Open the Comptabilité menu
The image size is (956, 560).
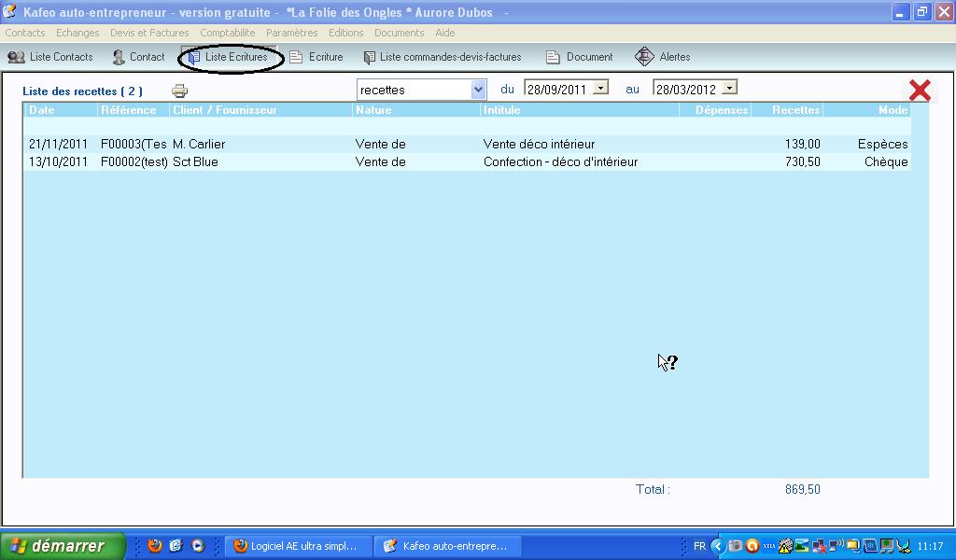(x=228, y=33)
